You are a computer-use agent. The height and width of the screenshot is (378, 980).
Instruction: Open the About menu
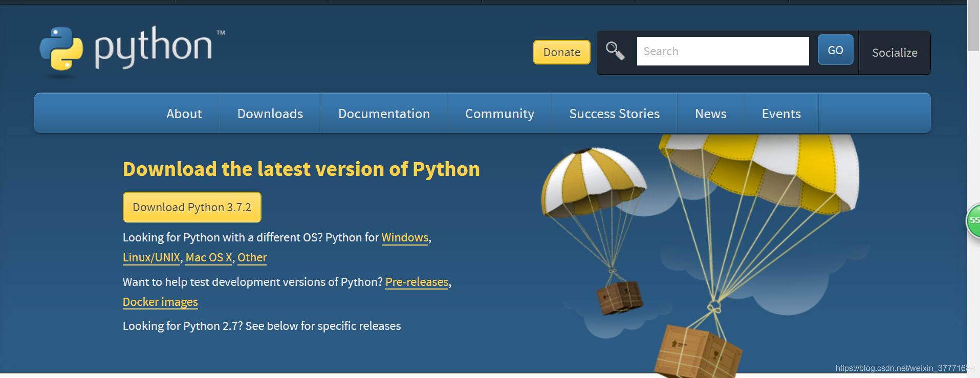[184, 114]
